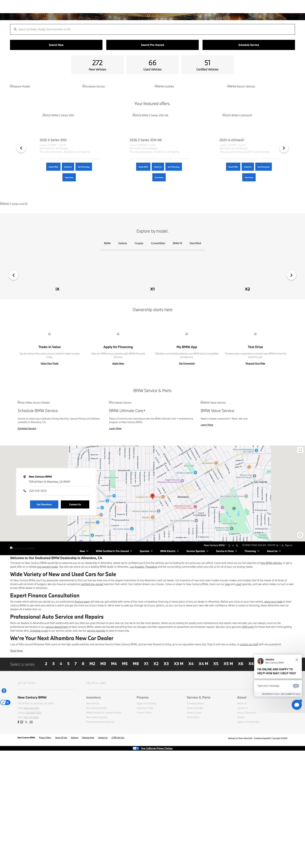This screenshot has height=868, width=305.
Task: Click the previous arrow in Explore by model
Action: point(14,275)
